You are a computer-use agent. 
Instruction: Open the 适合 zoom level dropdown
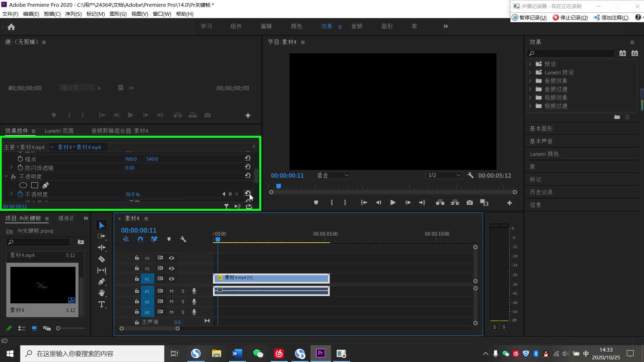pyautogui.click(x=332, y=175)
